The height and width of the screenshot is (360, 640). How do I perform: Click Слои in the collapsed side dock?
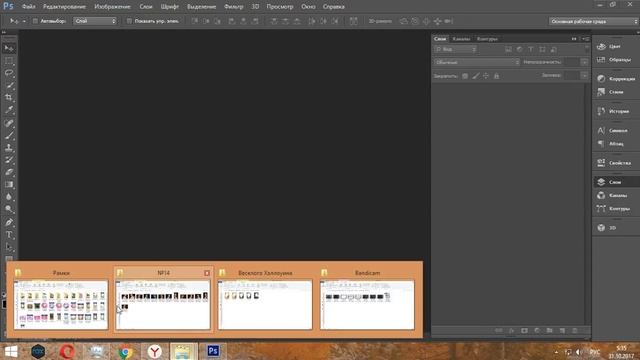616,182
